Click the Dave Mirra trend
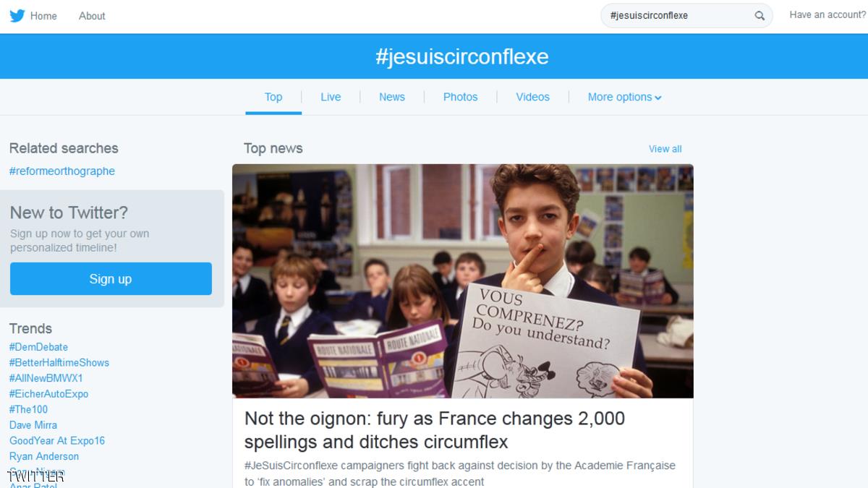The height and width of the screenshot is (488, 868). tap(33, 425)
